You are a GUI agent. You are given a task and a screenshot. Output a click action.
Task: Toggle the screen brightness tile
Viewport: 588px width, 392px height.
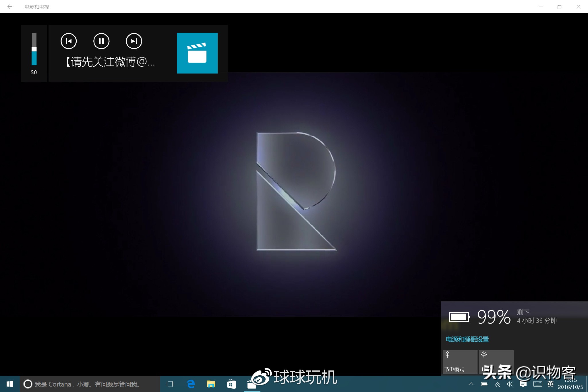[x=496, y=361]
